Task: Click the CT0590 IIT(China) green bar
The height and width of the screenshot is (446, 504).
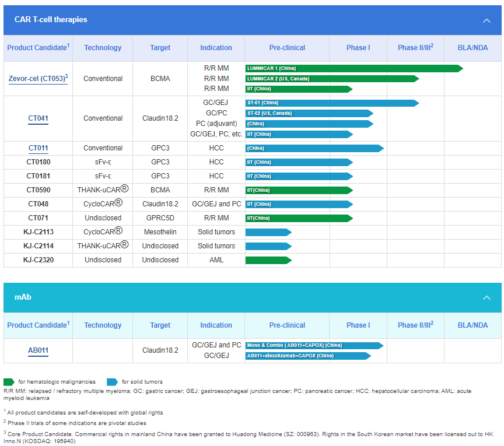Action: [x=299, y=190]
